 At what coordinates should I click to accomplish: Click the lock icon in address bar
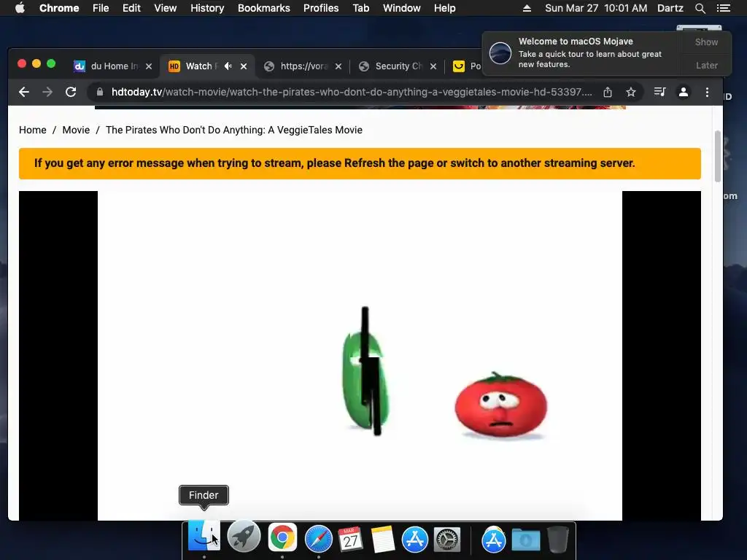pyautogui.click(x=99, y=92)
